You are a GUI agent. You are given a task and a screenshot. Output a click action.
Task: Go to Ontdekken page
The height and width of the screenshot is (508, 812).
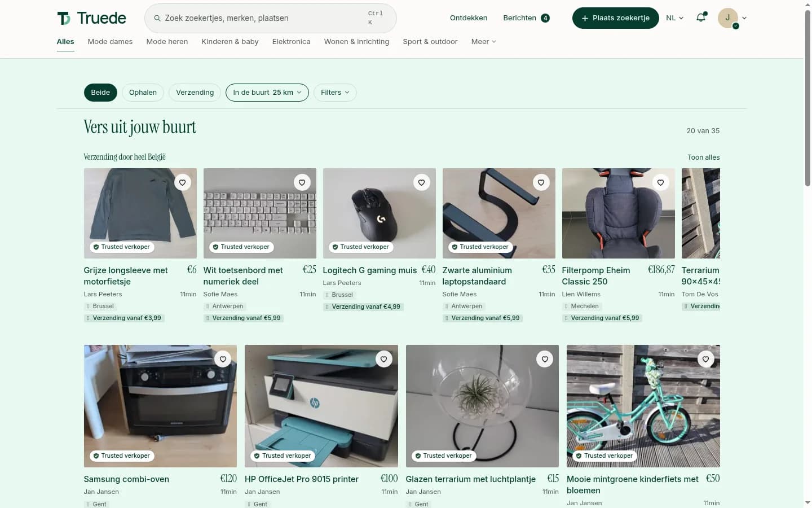tap(469, 18)
